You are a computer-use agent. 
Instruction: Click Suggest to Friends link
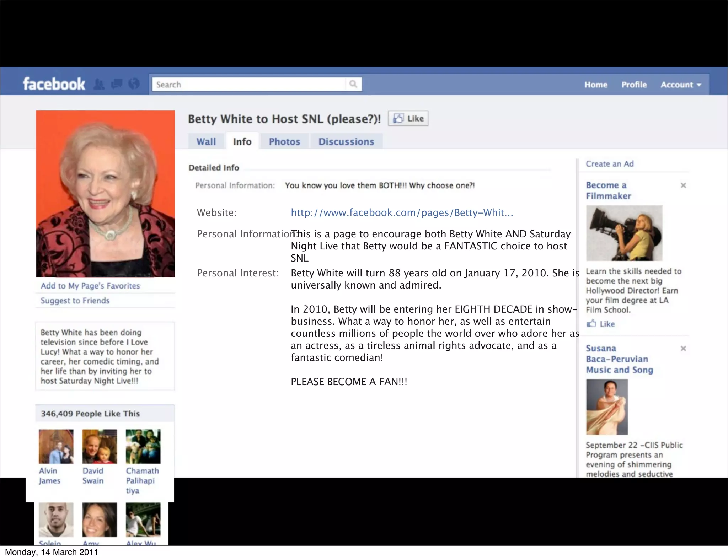(75, 301)
